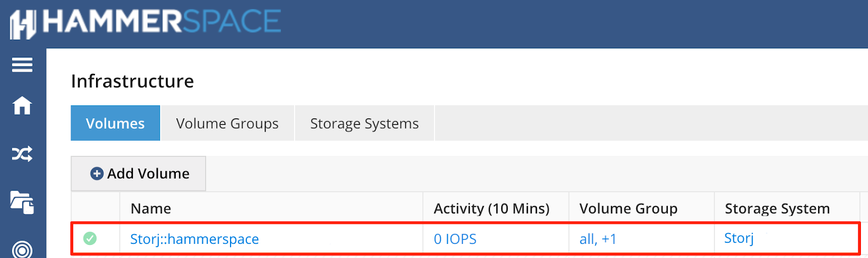
Task: Click the green status checkmark for Storj::hammerspace
Action: [90, 238]
